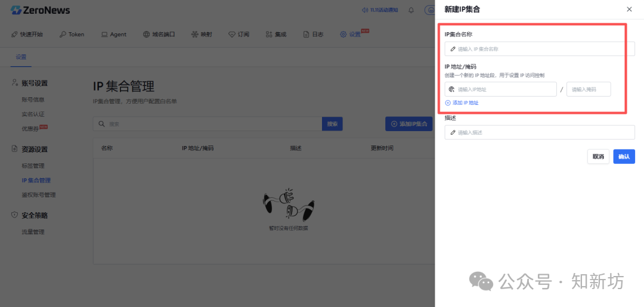This screenshot has height=307, width=644.
Task: Click the 资源设置 section icon
Action: tap(15, 149)
